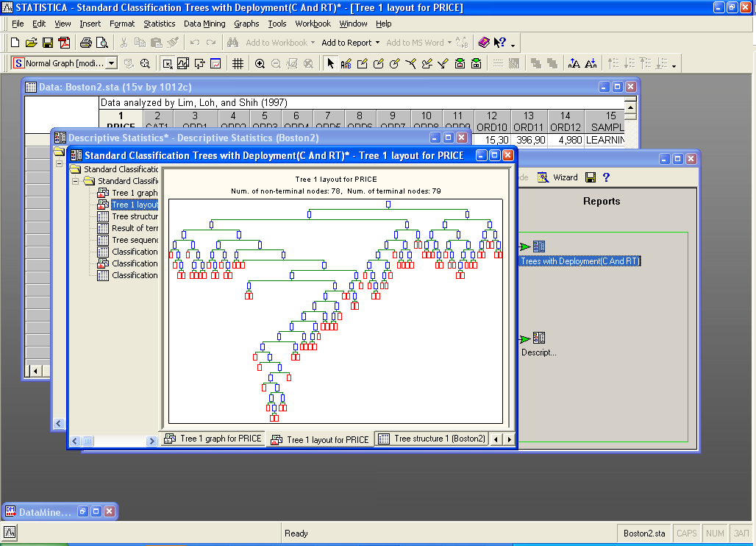Image resolution: width=756 pixels, height=546 pixels.
Task: Click tab scroll right arrow in workbook
Action: tap(509, 439)
